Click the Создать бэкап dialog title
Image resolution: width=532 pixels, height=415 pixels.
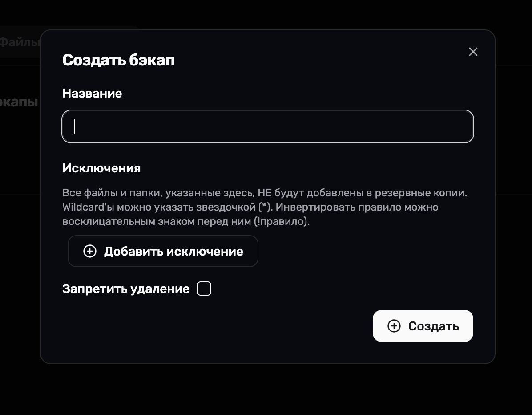click(x=118, y=60)
